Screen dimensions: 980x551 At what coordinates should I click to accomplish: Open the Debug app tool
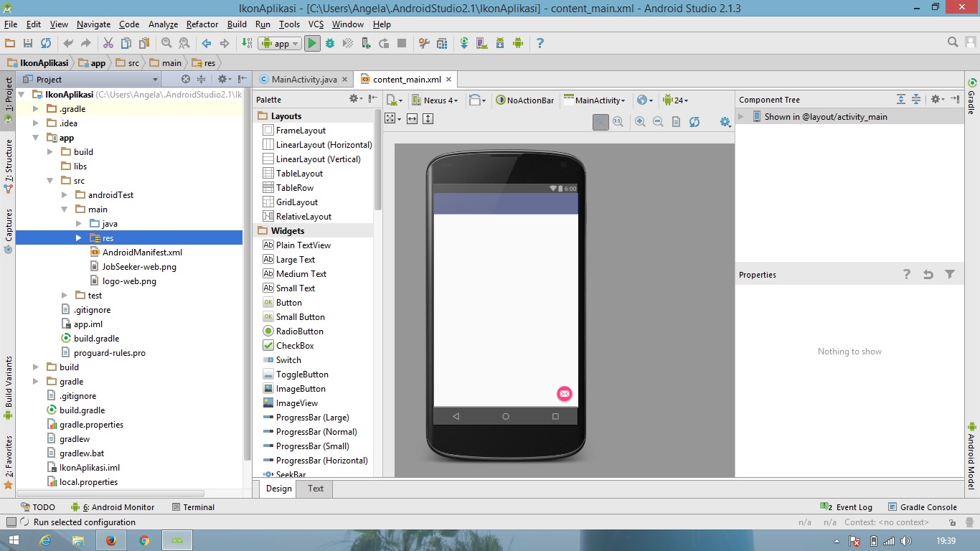(330, 43)
